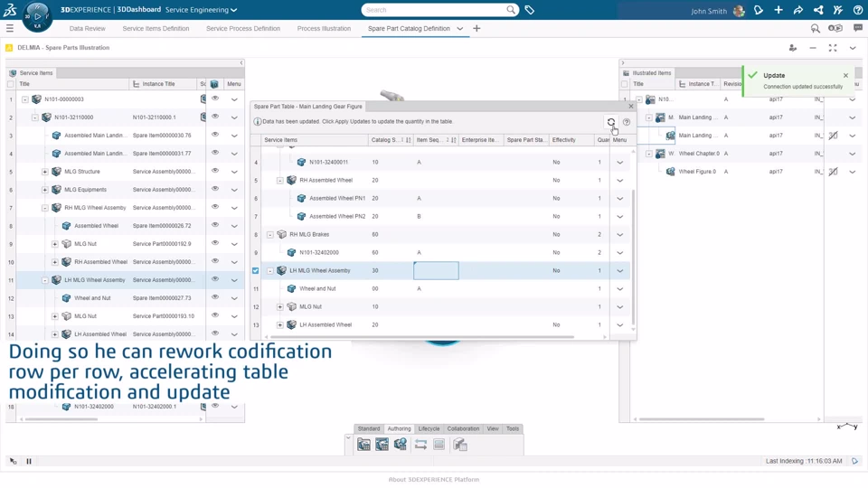Screen dimensions: 868x488
Task: Open row menu chevron for Wheel Figure.0
Action: coord(853,172)
